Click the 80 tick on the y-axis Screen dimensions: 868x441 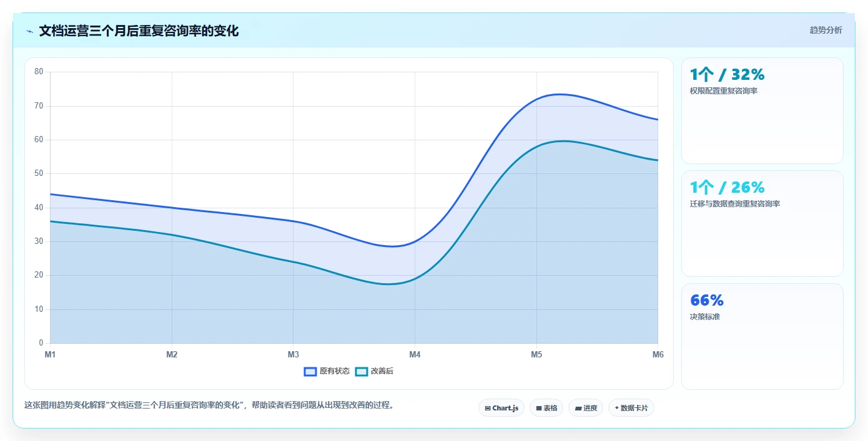(x=39, y=72)
